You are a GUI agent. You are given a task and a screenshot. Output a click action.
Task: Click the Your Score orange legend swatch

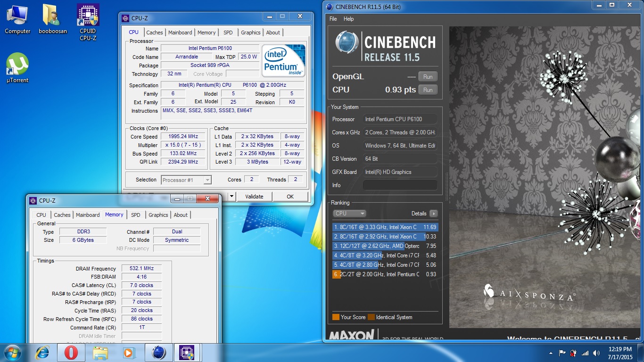(336, 317)
